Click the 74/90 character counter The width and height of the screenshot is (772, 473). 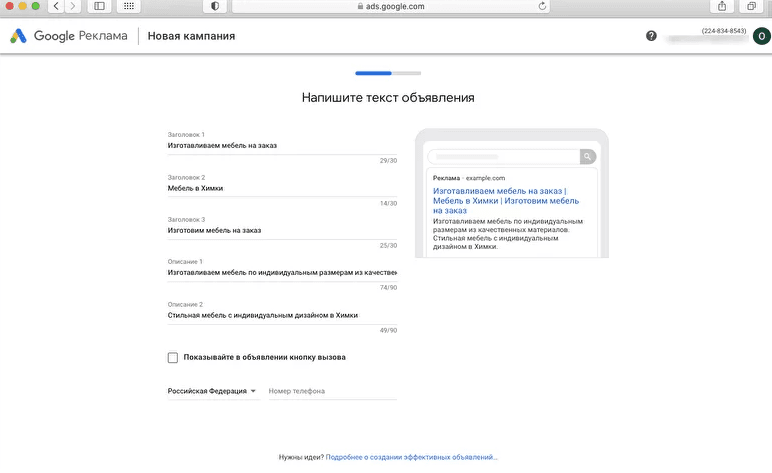click(388, 287)
